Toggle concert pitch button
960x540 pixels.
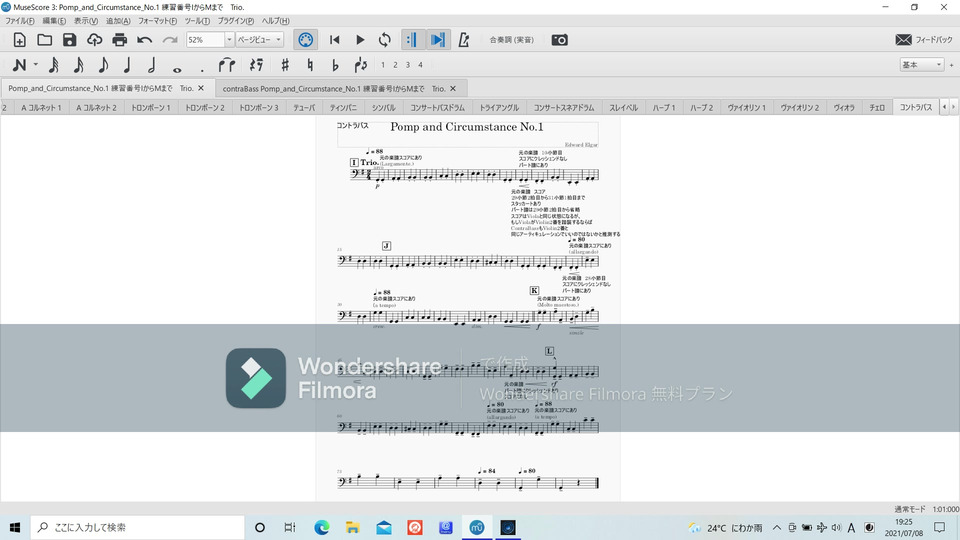(511, 40)
